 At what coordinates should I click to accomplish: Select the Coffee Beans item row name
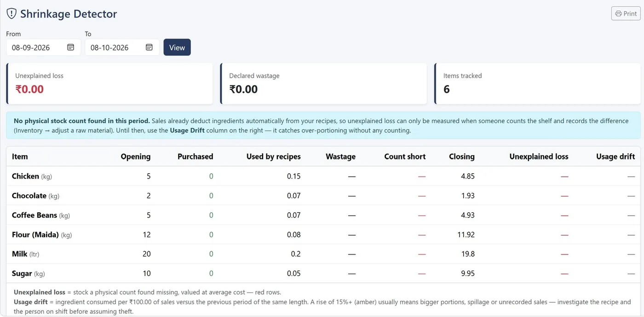(34, 215)
